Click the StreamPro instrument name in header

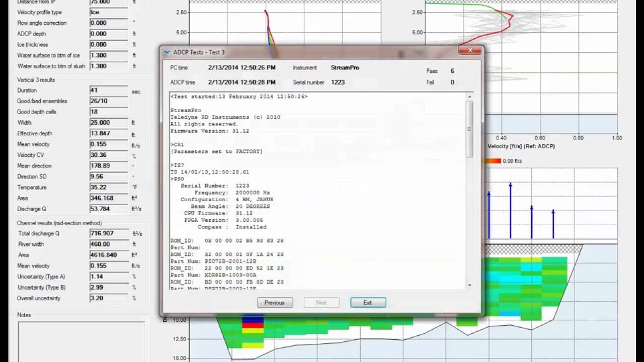tap(345, 68)
